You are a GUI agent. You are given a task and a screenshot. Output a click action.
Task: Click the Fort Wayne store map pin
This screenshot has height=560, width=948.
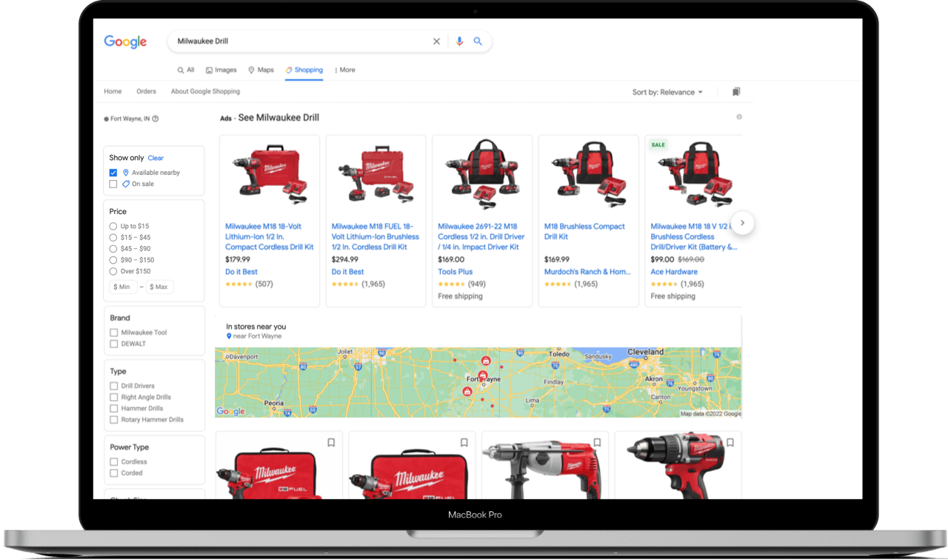coord(484,376)
